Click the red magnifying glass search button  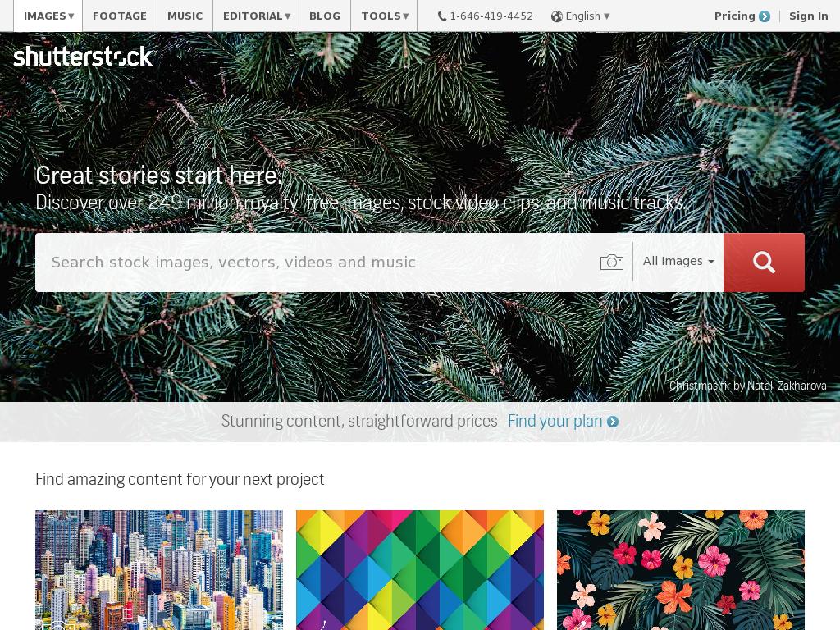pos(764,262)
